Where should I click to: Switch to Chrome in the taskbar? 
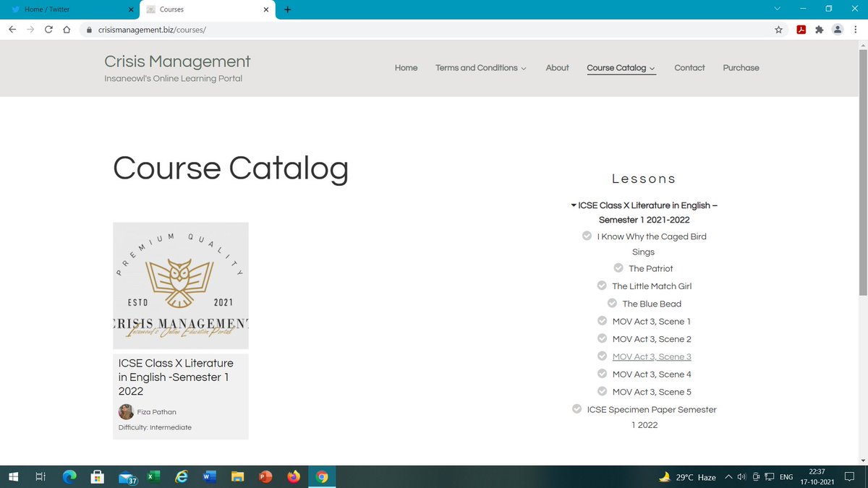tap(323, 477)
